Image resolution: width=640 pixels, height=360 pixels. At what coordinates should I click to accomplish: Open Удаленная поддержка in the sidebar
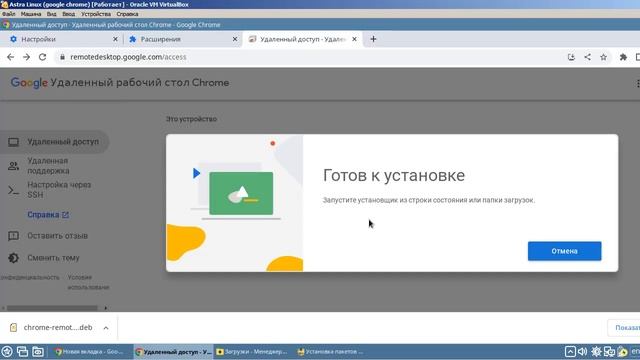pyautogui.click(x=55, y=166)
